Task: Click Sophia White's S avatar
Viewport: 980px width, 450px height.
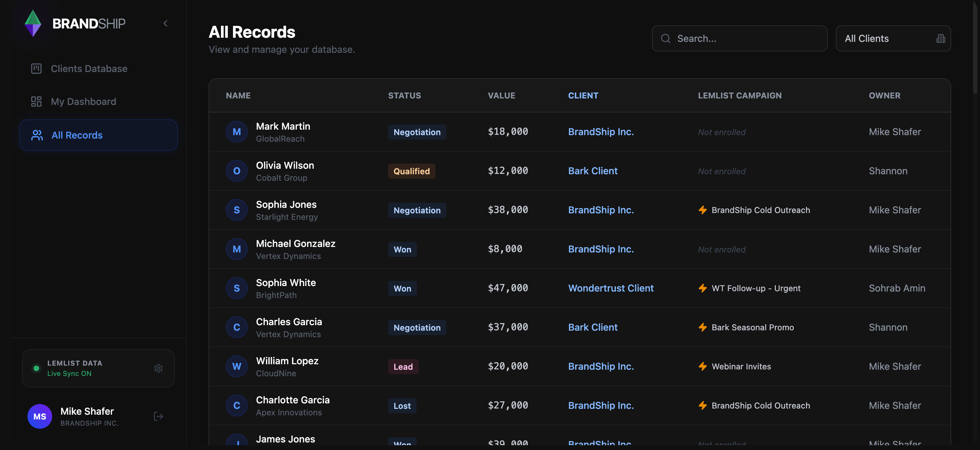Action: point(237,288)
